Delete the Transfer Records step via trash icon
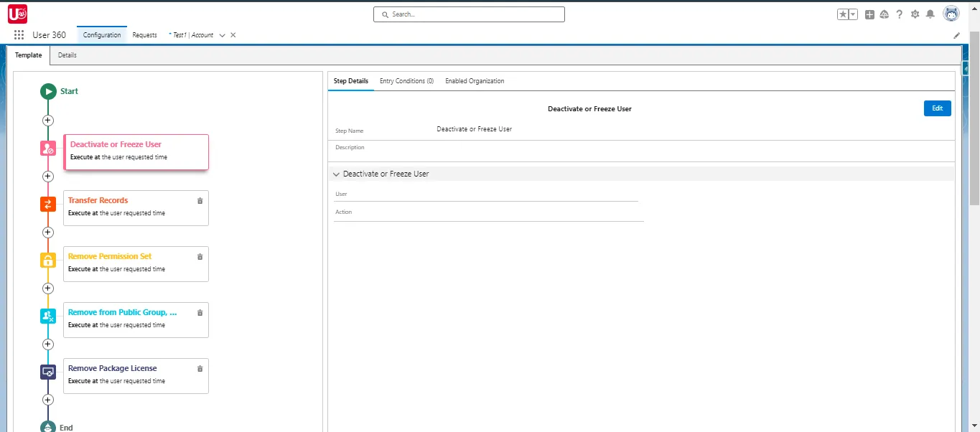The image size is (980, 432). coord(200,200)
